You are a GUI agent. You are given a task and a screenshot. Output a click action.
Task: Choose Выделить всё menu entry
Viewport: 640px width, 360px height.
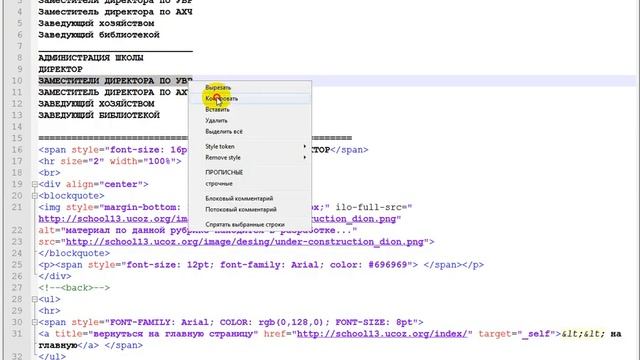pos(224,131)
